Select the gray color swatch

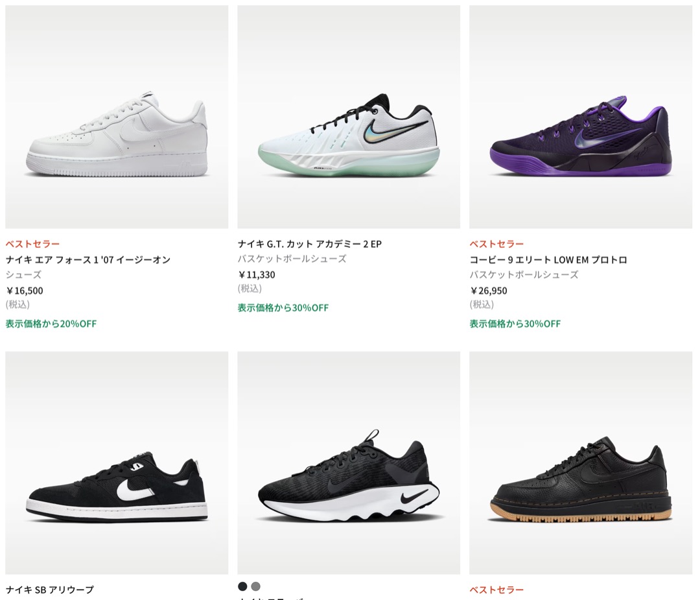click(256, 586)
